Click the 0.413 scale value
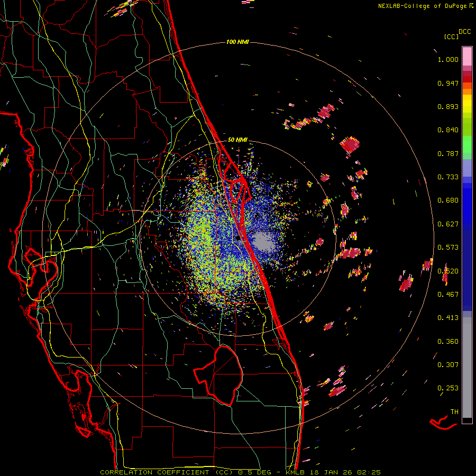This screenshot has height=476, width=476. [x=448, y=318]
